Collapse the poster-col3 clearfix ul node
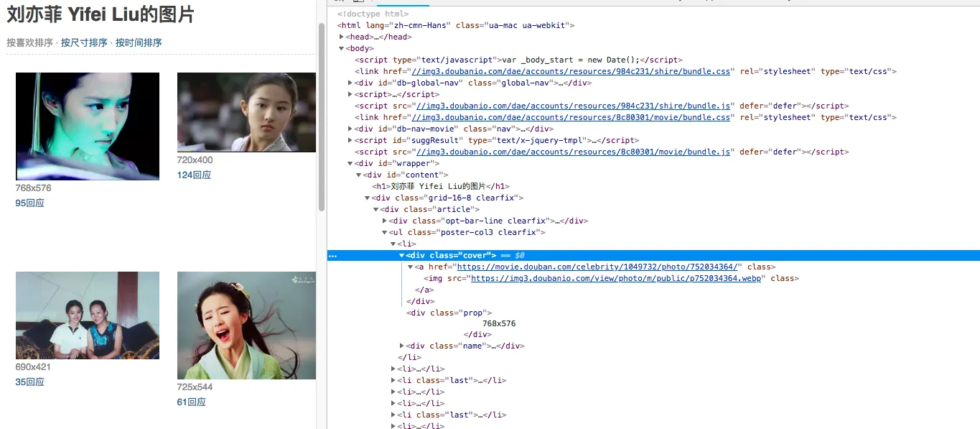This screenshot has width=980, height=429. pos(385,232)
